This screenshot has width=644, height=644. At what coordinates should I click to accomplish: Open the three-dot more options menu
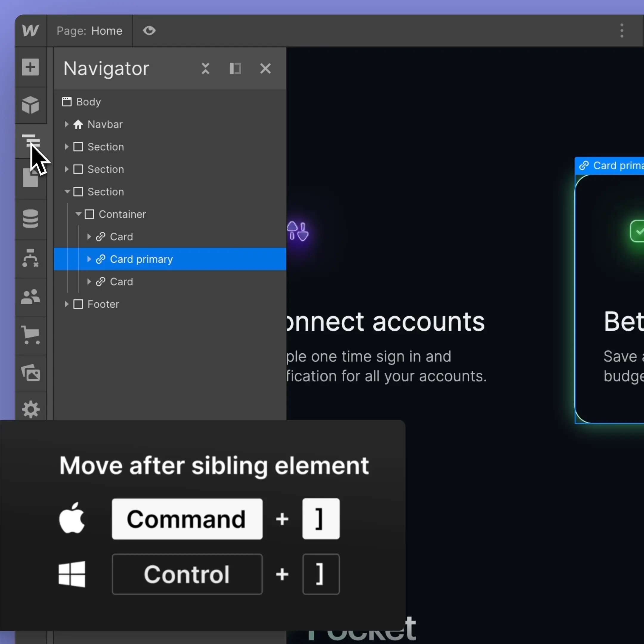[x=622, y=31]
